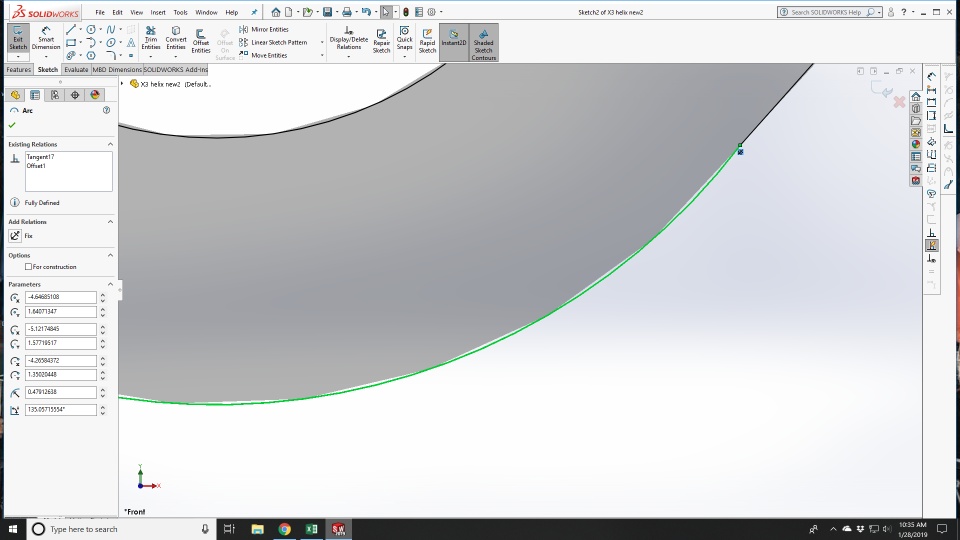
Task: Open the Tools menu
Action: click(x=180, y=12)
